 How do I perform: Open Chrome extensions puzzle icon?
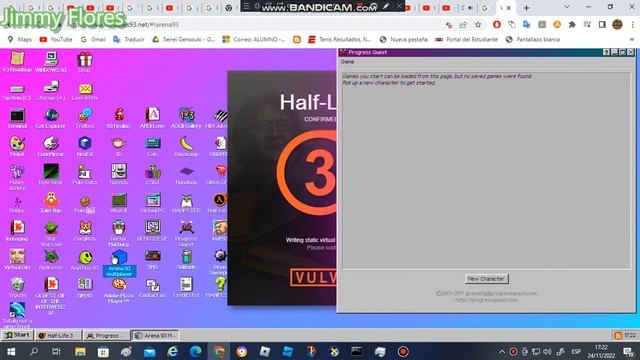[572, 24]
